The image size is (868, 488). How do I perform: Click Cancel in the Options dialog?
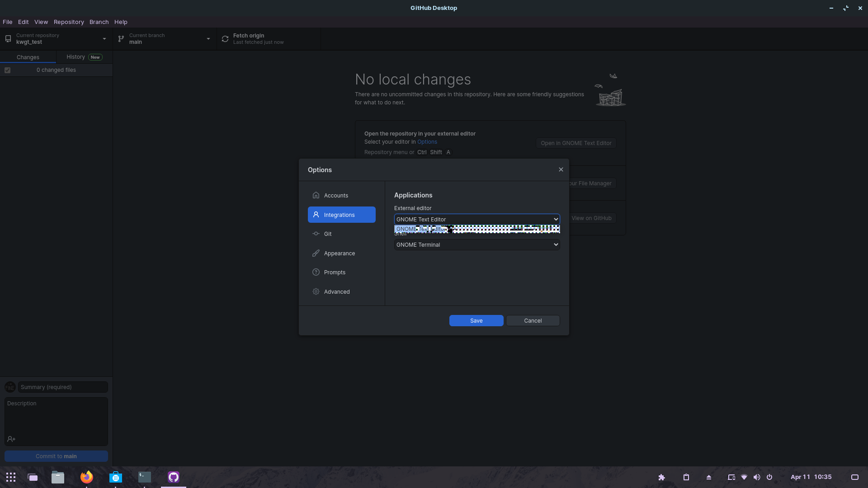click(x=533, y=321)
